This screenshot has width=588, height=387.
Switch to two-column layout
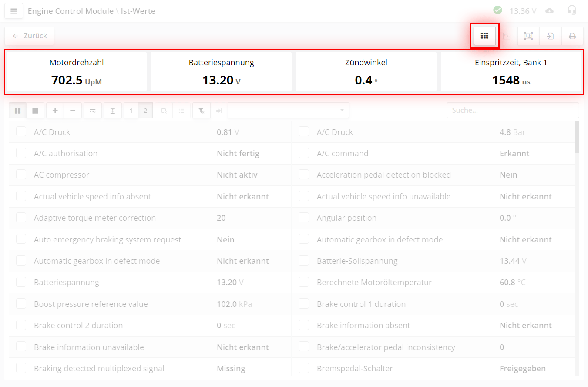(145, 111)
